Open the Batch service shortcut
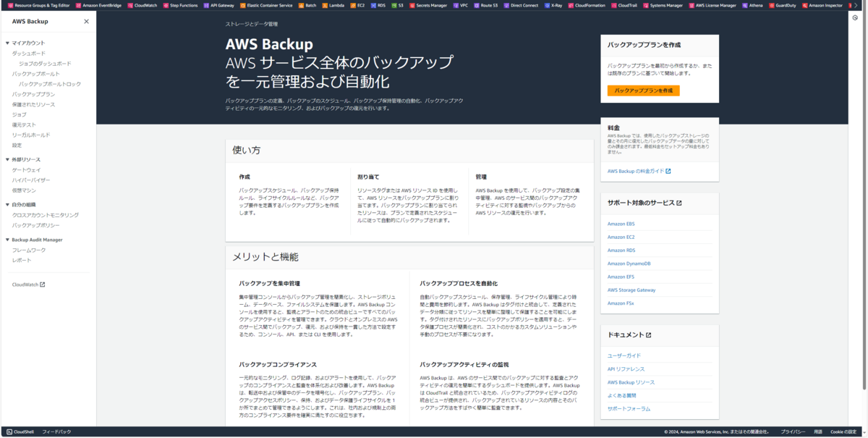Viewport: 868px width, 438px height. tap(307, 5)
